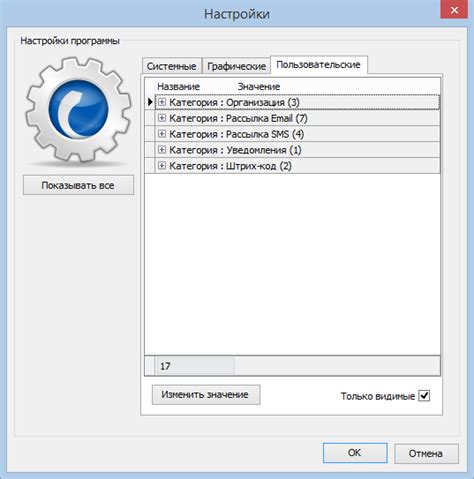Switch to the Системные tab
The image size is (474, 479).
pos(172,66)
